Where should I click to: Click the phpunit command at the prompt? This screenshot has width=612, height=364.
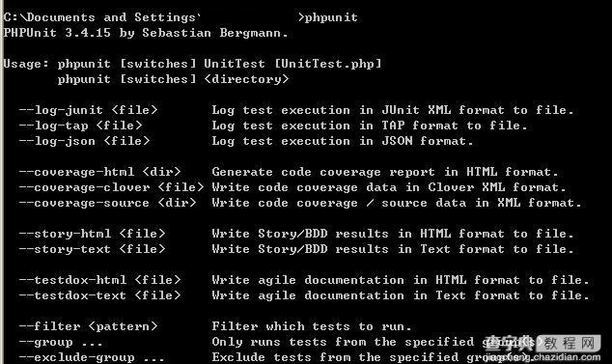point(331,17)
